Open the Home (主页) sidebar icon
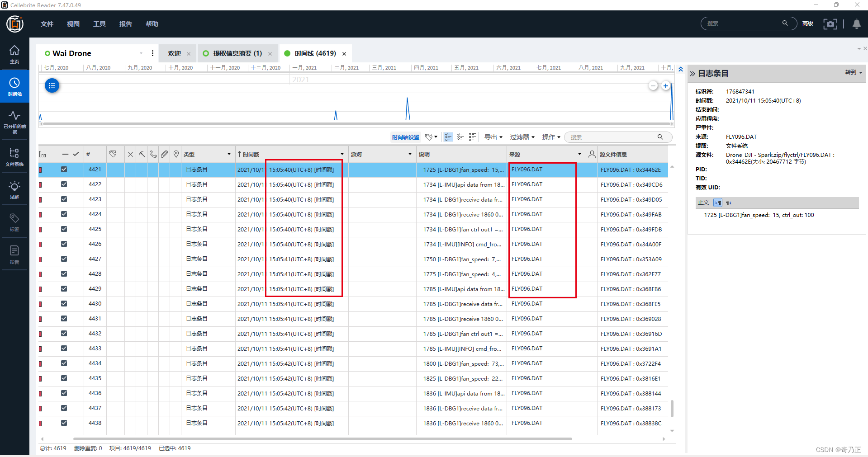 click(14, 54)
